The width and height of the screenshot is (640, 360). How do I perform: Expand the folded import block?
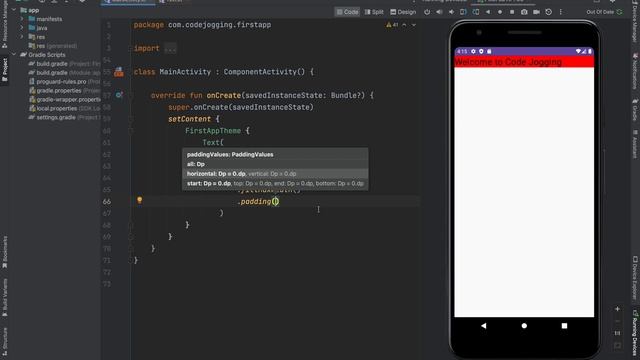(170, 49)
